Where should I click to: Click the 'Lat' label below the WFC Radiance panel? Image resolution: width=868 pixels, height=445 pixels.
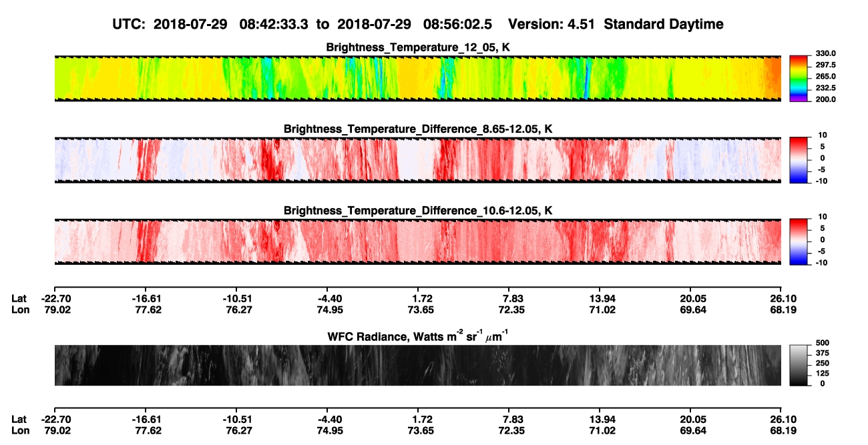(x=19, y=419)
